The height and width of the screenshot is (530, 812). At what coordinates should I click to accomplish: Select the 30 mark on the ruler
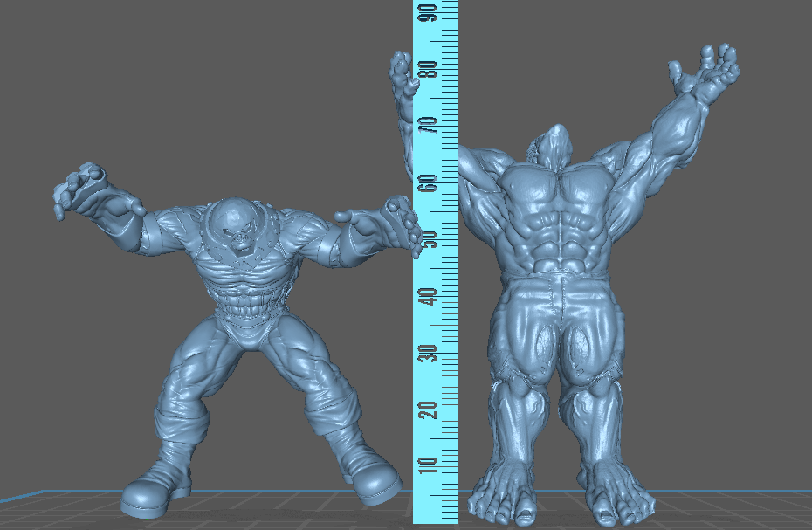click(x=427, y=352)
